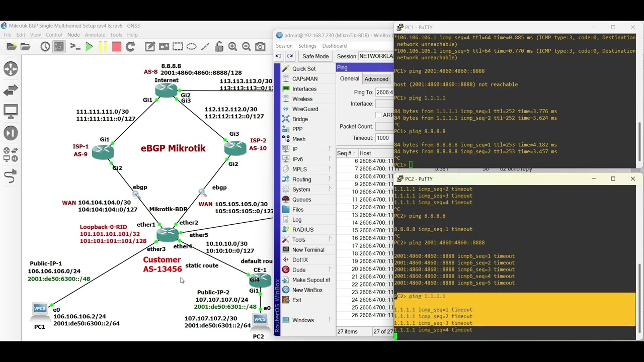Open WinBox Session menu
Viewport: 644px width, 362px height.
coord(284,46)
